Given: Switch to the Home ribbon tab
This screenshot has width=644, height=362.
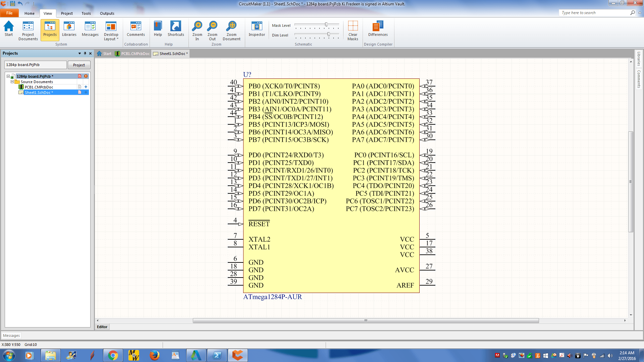Looking at the screenshot, I should (30, 13).
